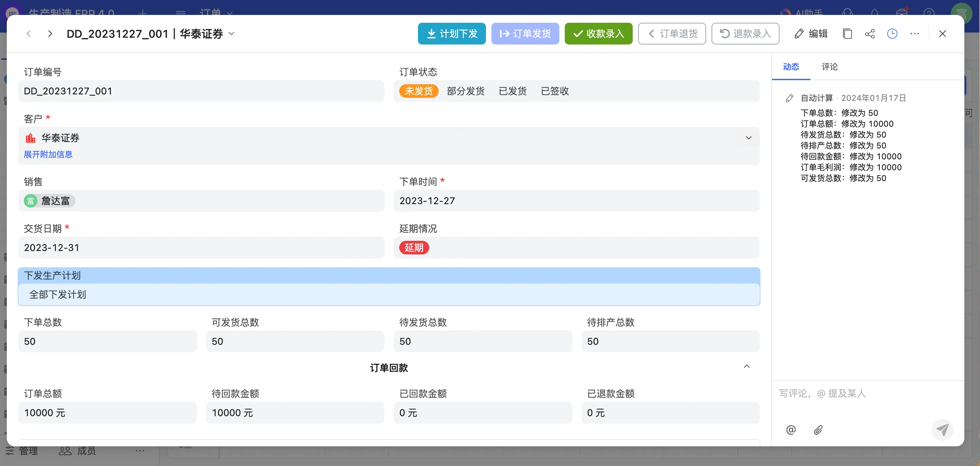This screenshot has width=980, height=466.
Task: Expand the 客户 dropdown arrow
Action: tap(748, 138)
